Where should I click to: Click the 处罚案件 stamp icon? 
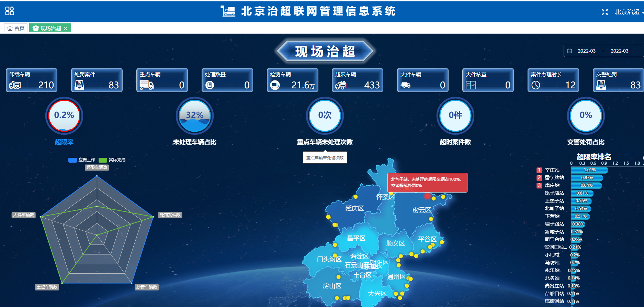pos(79,85)
